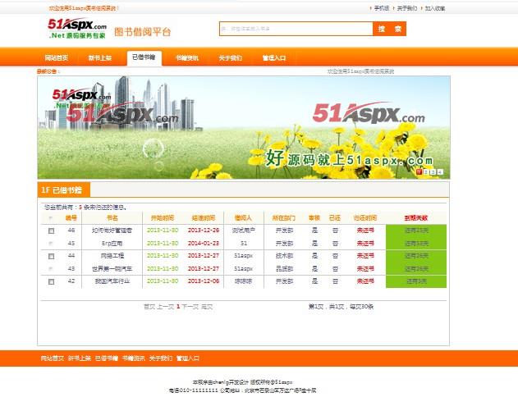Open the 手机版 link at top right
The image size is (518, 420).
[382, 8]
